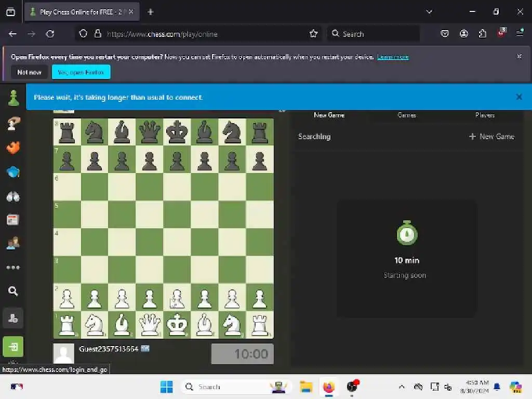Screen dimensions: 532x399
Task: Click the Firefox taskbar icon
Action: click(328, 387)
